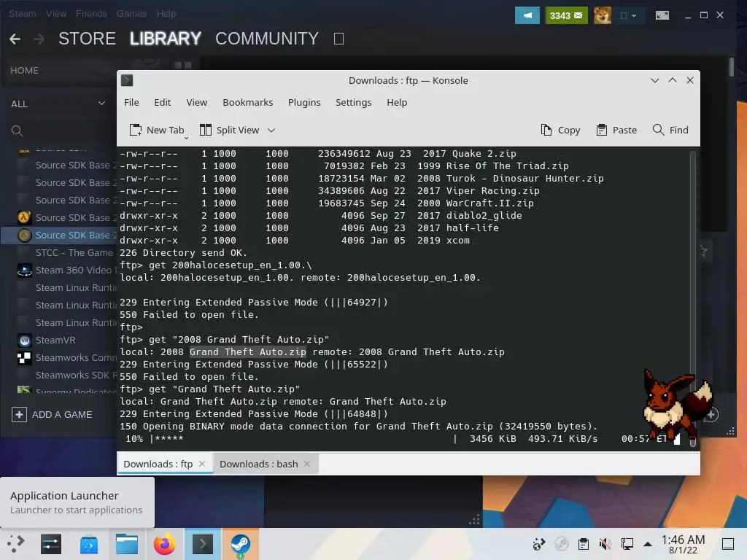
Task: Click Split View in Konsole toolbar
Action: tap(230, 130)
